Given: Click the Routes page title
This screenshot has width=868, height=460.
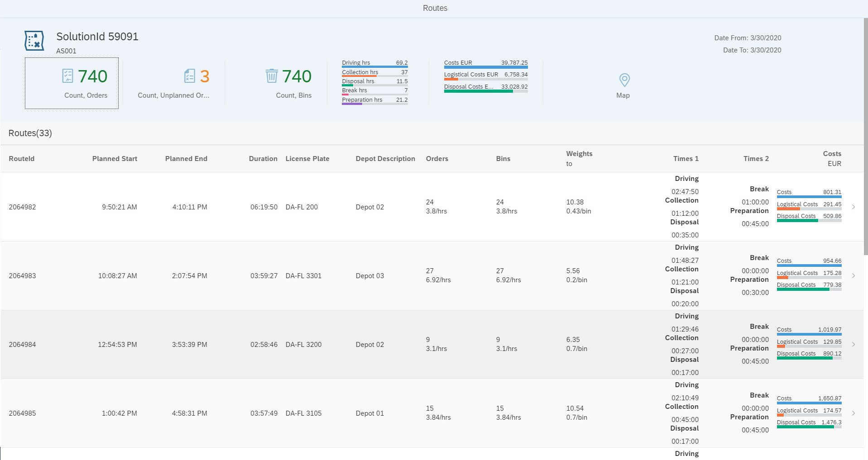Looking at the screenshot, I should [x=435, y=8].
